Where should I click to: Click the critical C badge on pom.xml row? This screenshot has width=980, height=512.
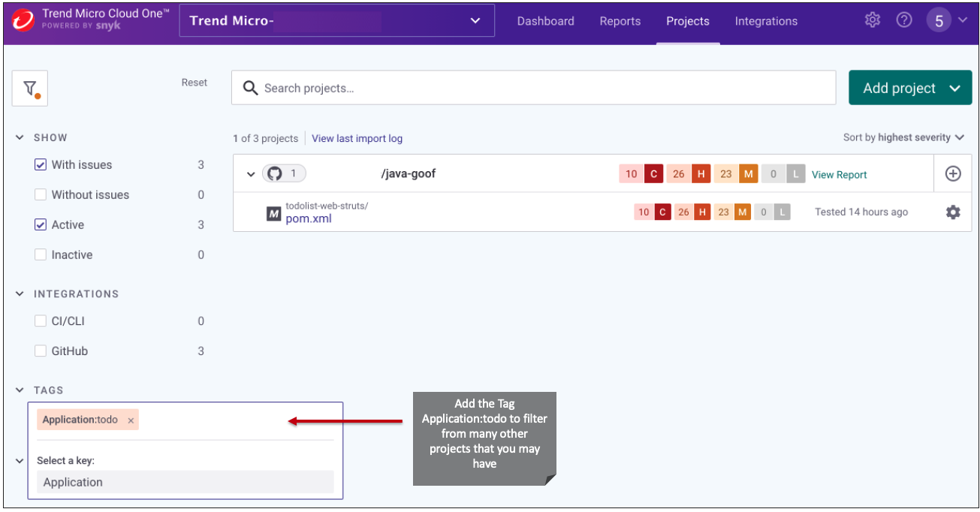pyautogui.click(x=662, y=212)
